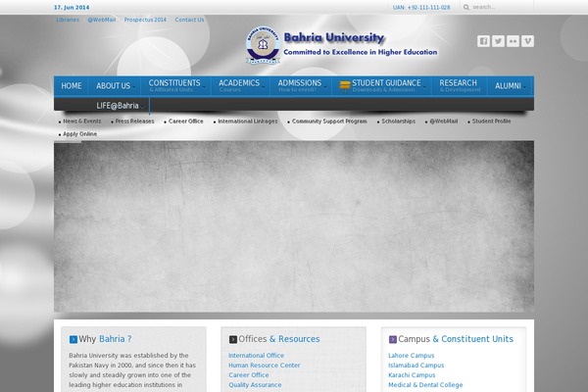Click the purple arrow icon by Campus

click(393, 339)
